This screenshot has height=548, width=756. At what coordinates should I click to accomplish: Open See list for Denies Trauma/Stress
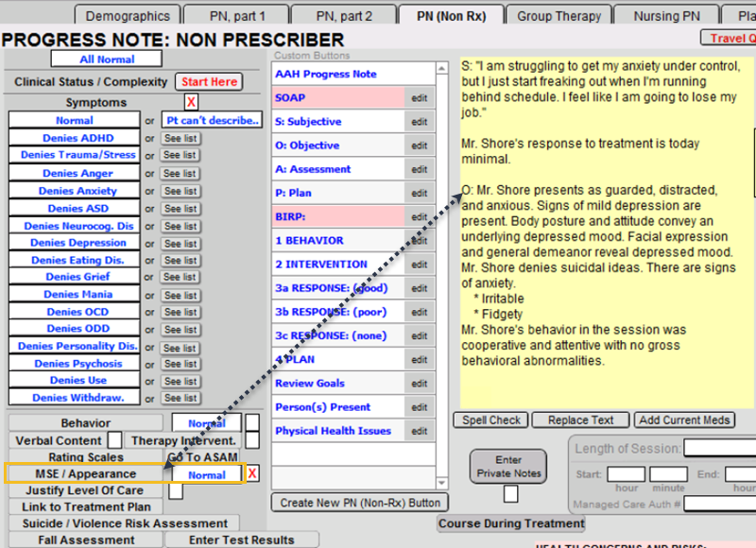[x=180, y=155]
